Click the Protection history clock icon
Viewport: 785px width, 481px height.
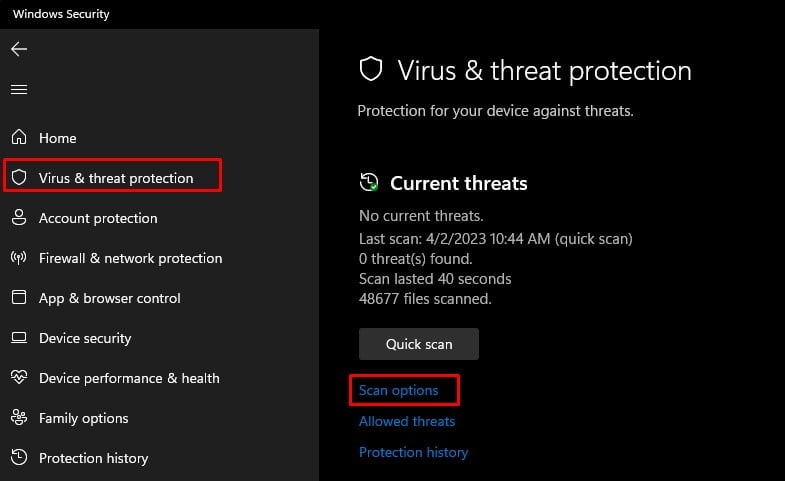[19, 458]
